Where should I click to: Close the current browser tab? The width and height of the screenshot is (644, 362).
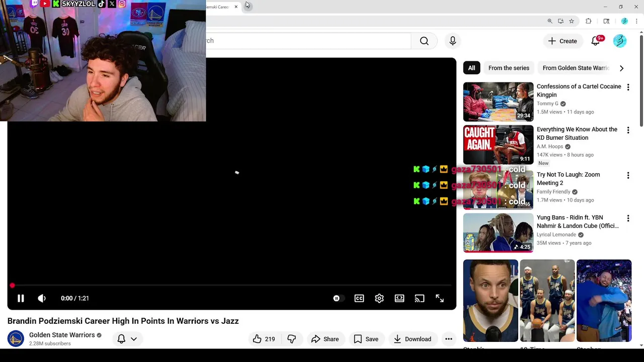(235, 7)
